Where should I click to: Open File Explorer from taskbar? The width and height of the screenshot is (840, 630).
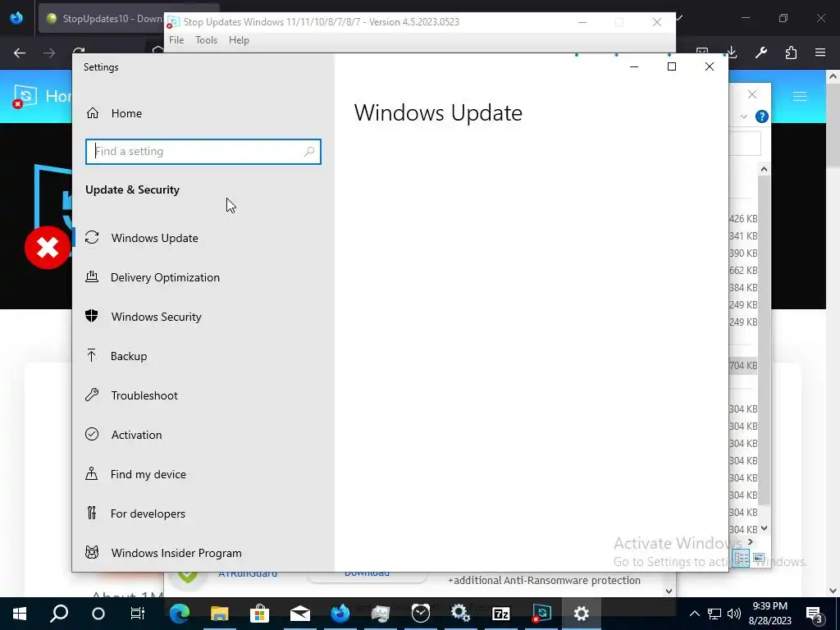click(x=219, y=614)
